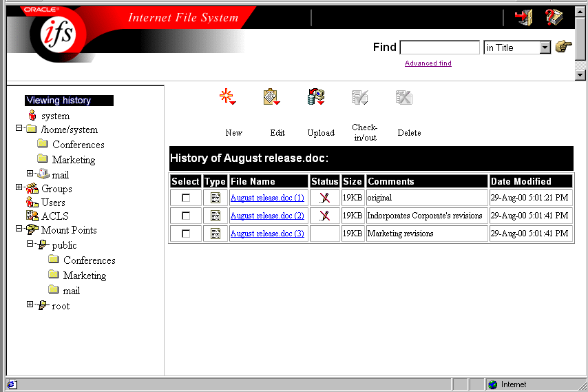Select mail folder under public
This screenshot has width=588, height=392.
[x=64, y=290]
